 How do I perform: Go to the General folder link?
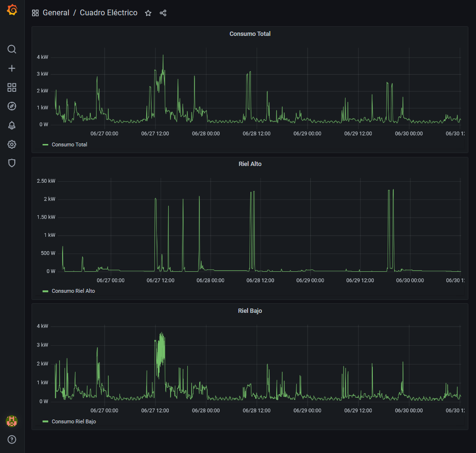point(56,13)
